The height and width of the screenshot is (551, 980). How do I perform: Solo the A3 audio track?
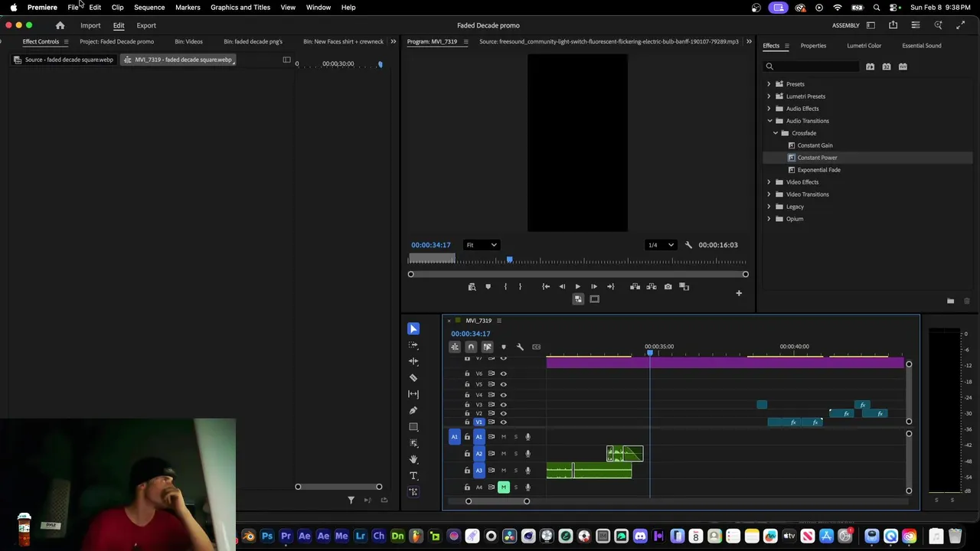515,471
